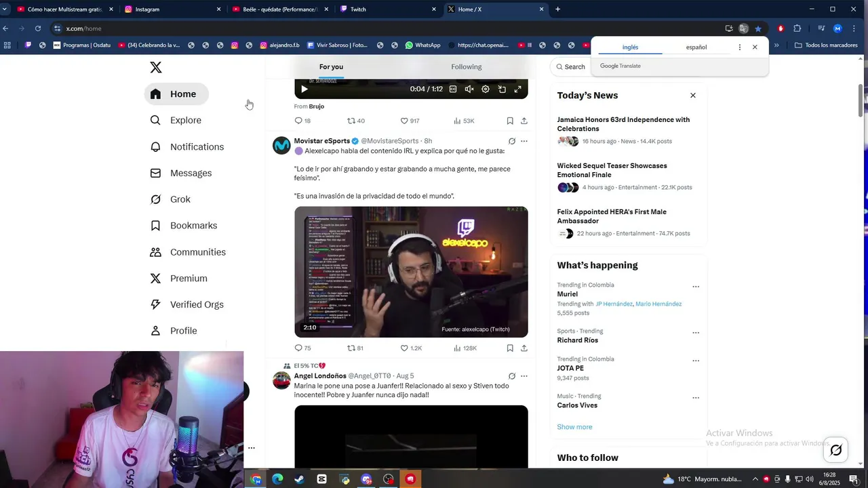Close the Google Translate popup

[x=755, y=47]
